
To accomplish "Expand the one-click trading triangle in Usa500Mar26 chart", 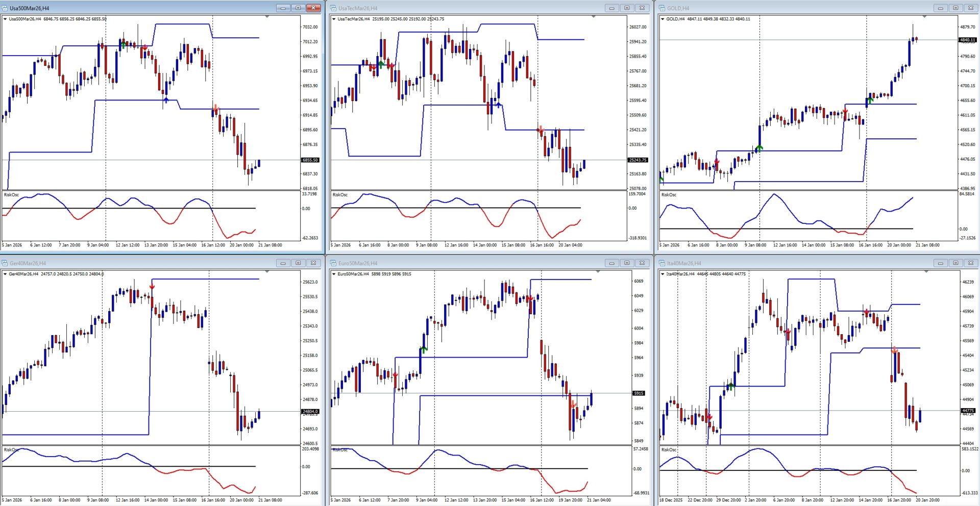I will (5, 19).
